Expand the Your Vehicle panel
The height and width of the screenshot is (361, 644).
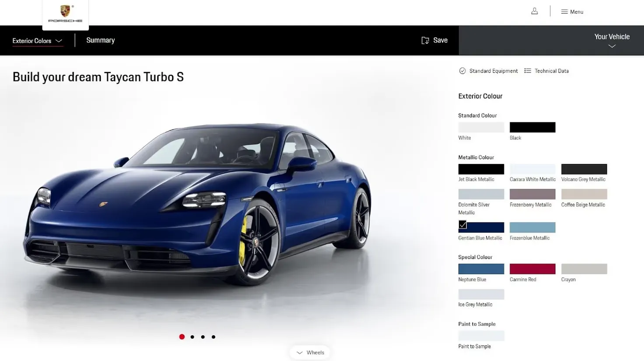[612, 40]
